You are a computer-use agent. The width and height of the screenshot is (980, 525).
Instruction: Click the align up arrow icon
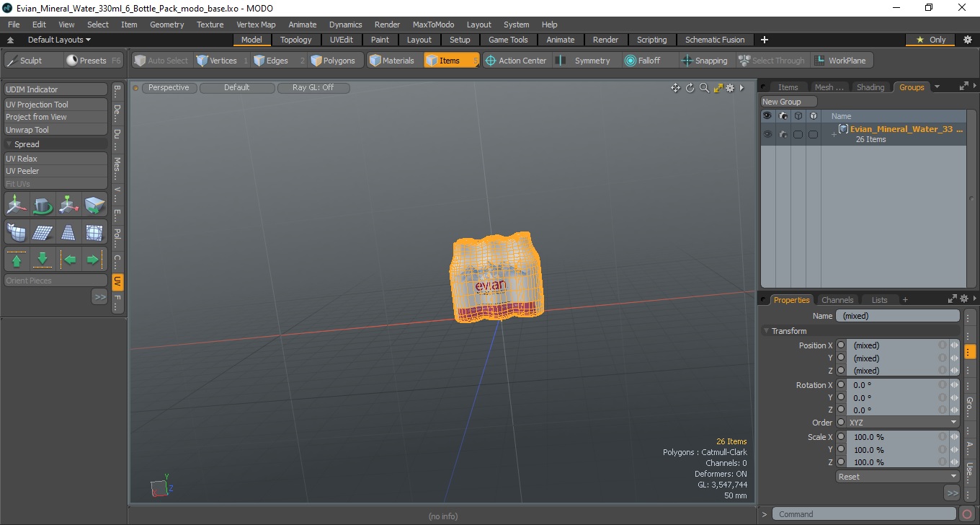[x=17, y=260]
